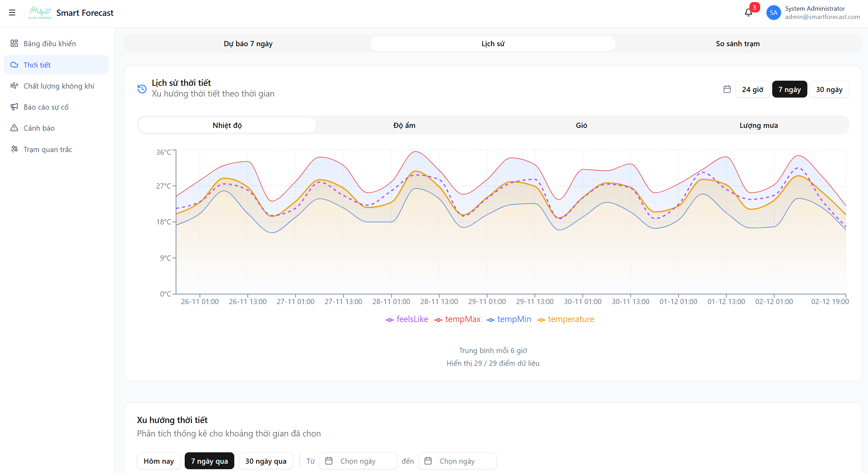The width and height of the screenshot is (868, 473).
Task: Select the 30 ngày range button
Action: click(829, 90)
